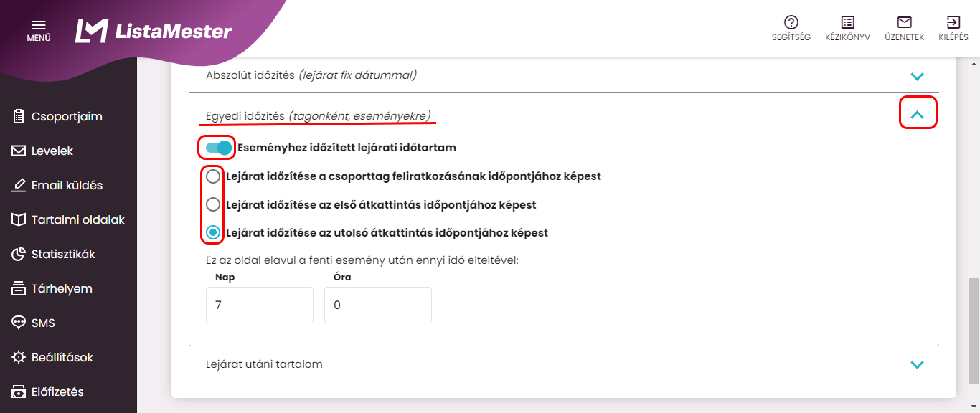
Task: Expand the Abszolút időzítés section chevron
Action: 917,76
